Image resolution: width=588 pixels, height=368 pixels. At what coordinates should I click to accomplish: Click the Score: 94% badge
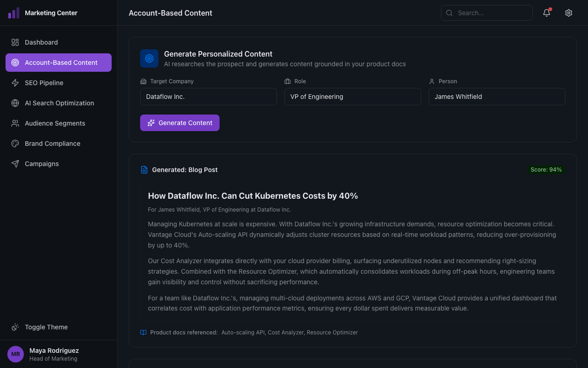pos(546,169)
